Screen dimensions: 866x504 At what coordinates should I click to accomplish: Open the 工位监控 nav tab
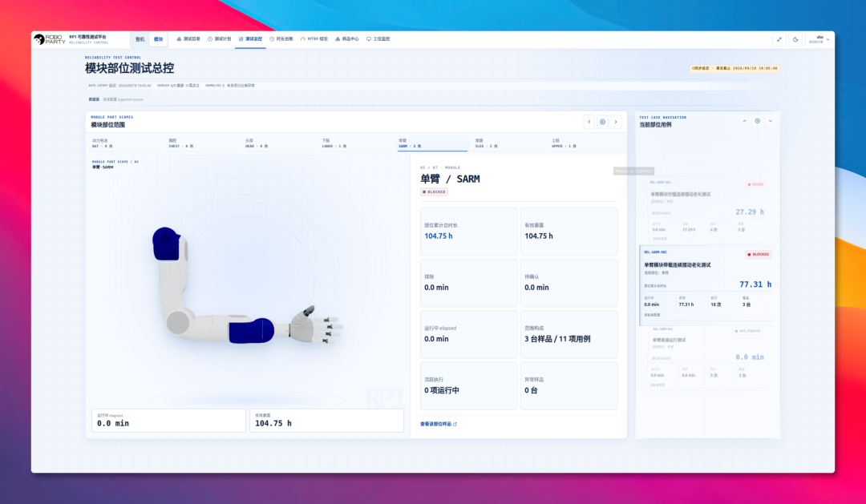point(378,39)
